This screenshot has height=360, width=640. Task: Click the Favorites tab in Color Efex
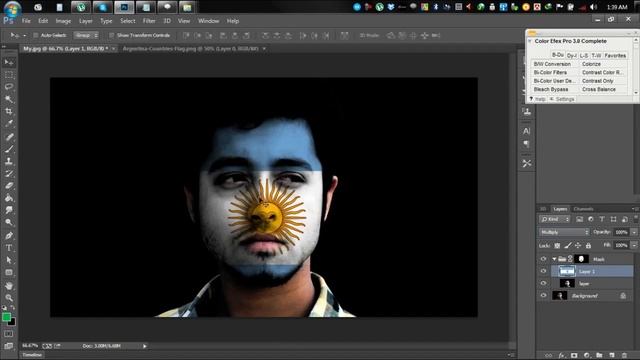(x=615, y=56)
